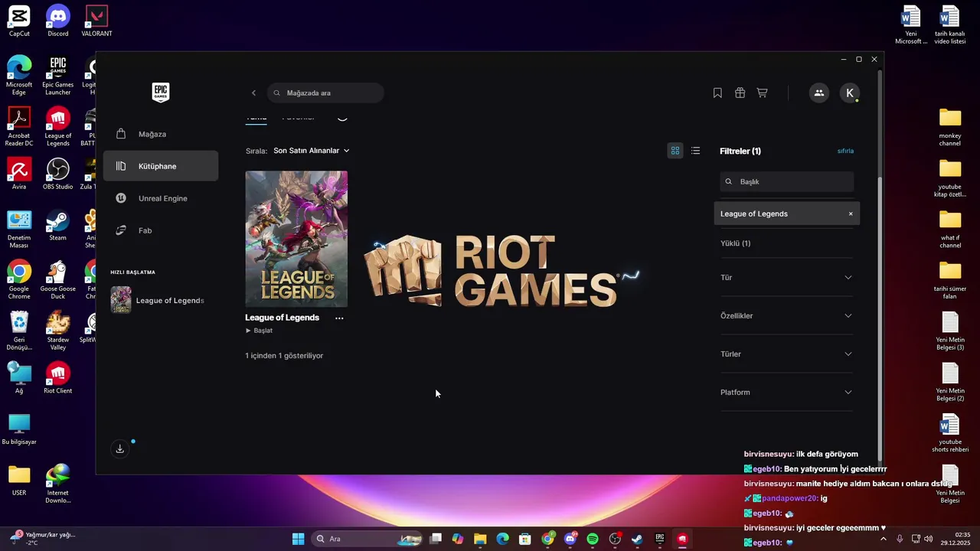Select Yeni Metin Belgesi (3) file

950,331
